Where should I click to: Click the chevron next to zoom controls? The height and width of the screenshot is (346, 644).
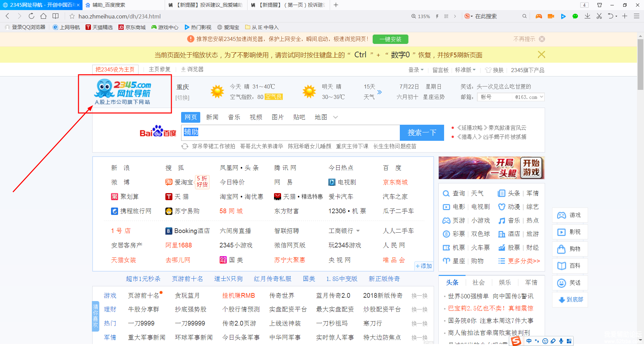pos(455,16)
